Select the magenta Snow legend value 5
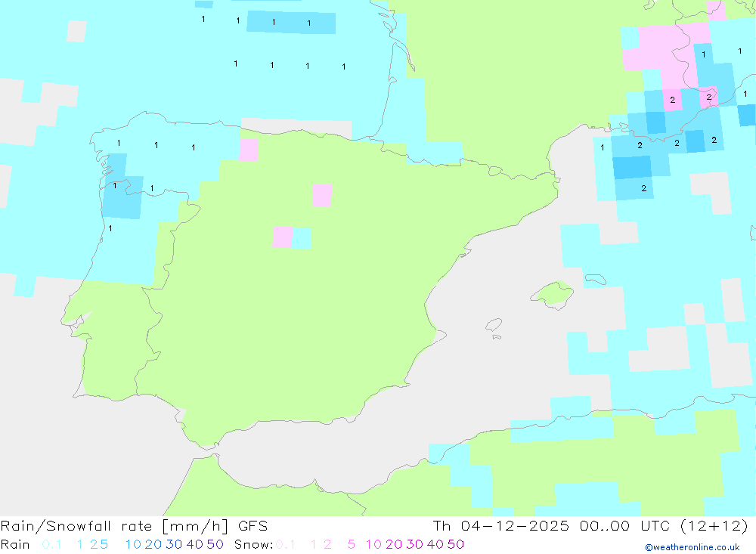The height and width of the screenshot is (554, 756). tap(352, 544)
